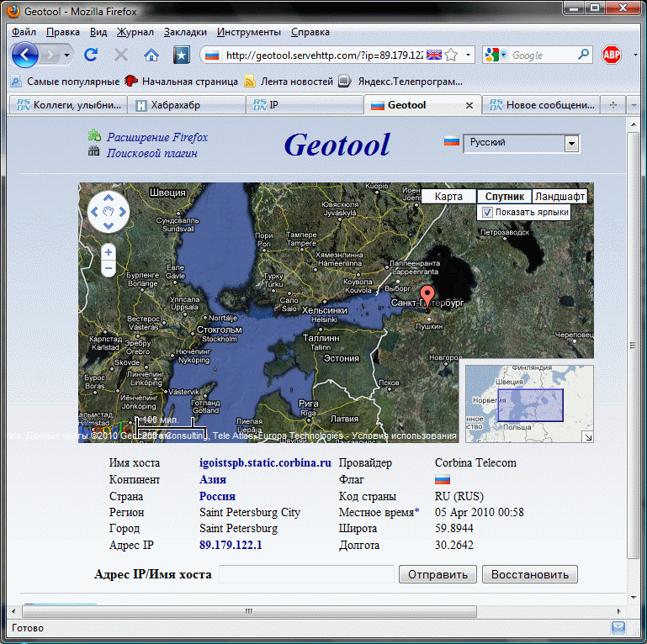Click the UK flag icon in address bar

tap(433, 55)
